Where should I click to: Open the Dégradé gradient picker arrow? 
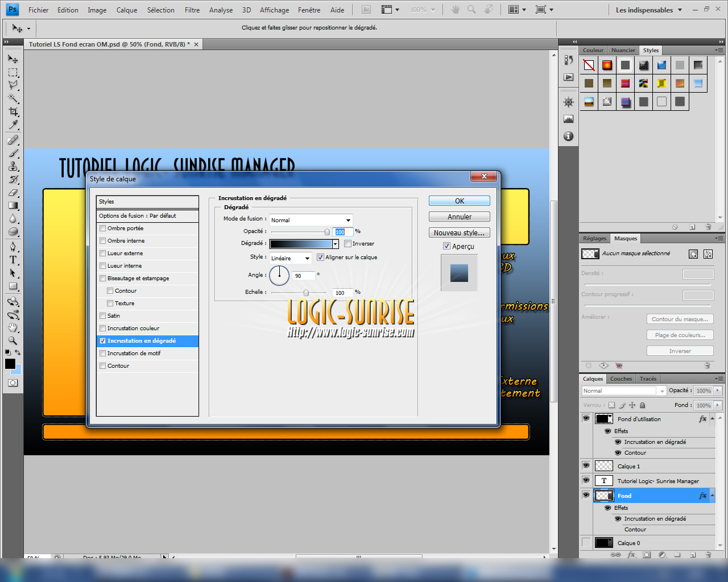tap(336, 244)
